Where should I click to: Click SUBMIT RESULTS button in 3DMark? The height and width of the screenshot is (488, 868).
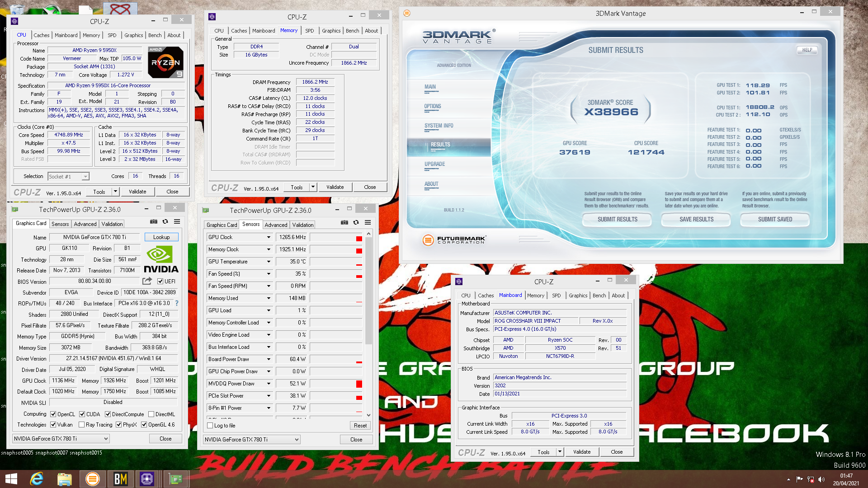(x=617, y=220)
